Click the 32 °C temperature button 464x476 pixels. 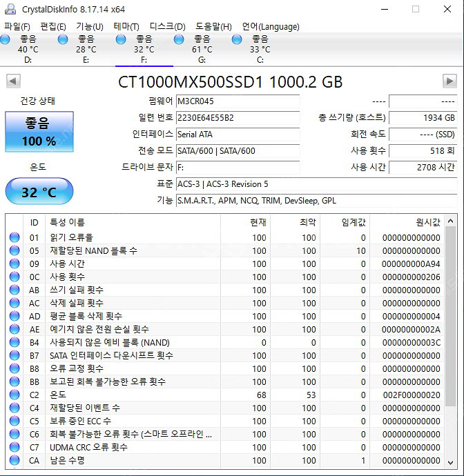[x=39, y=192]
